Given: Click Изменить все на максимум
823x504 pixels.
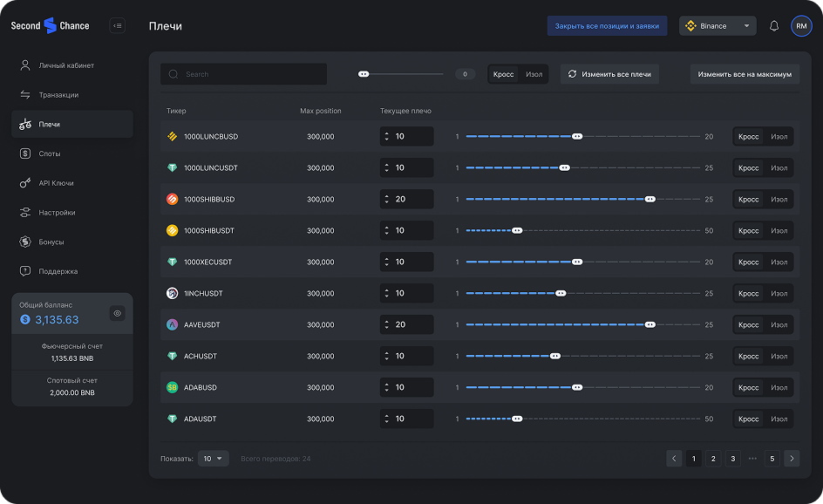Looking at the screenshot, I should click(x=744, y=74).
